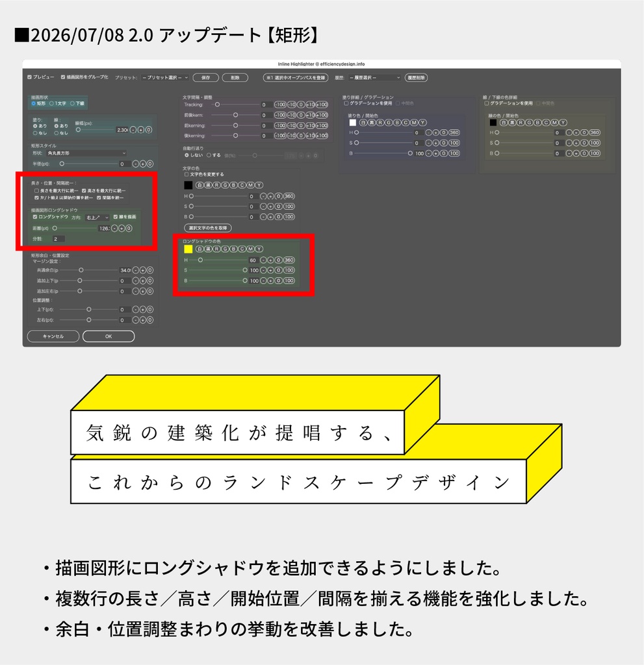
Task: Click the minus stepper for 半径
Action: [x=135, y=164]
